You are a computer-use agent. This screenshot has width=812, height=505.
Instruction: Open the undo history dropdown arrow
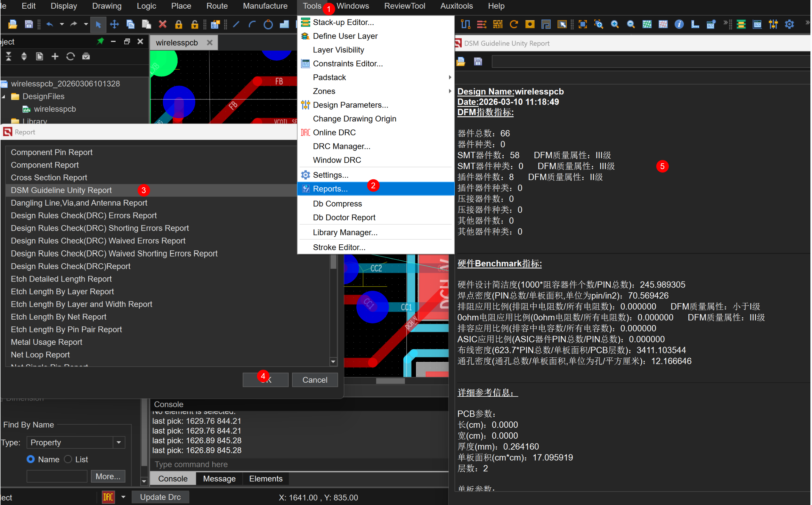point(62,24)
